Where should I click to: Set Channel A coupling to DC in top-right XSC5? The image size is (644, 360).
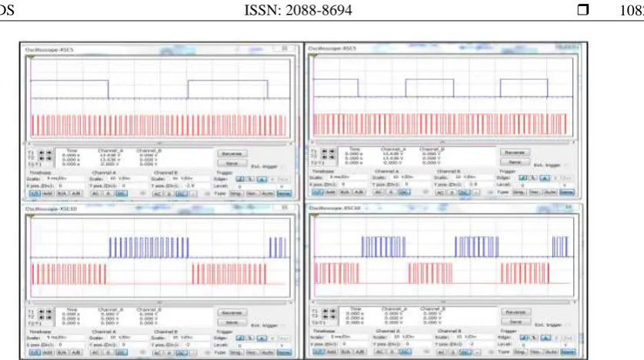[404, 192]
